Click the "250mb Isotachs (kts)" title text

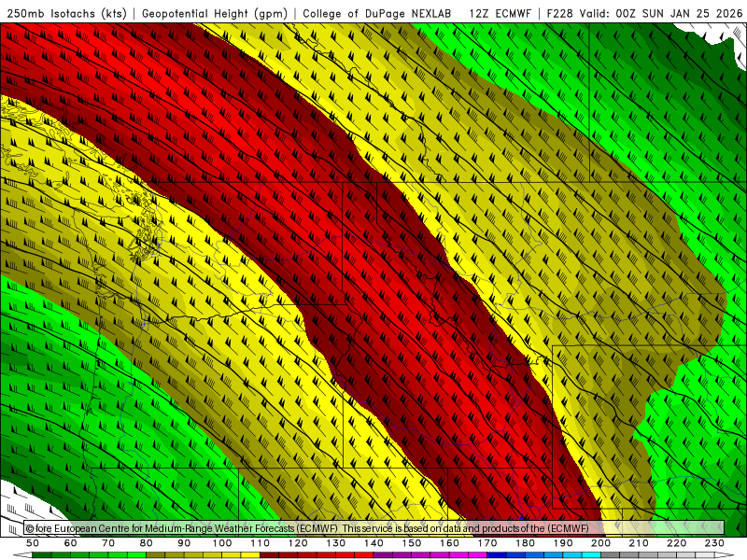pos(67,13)
